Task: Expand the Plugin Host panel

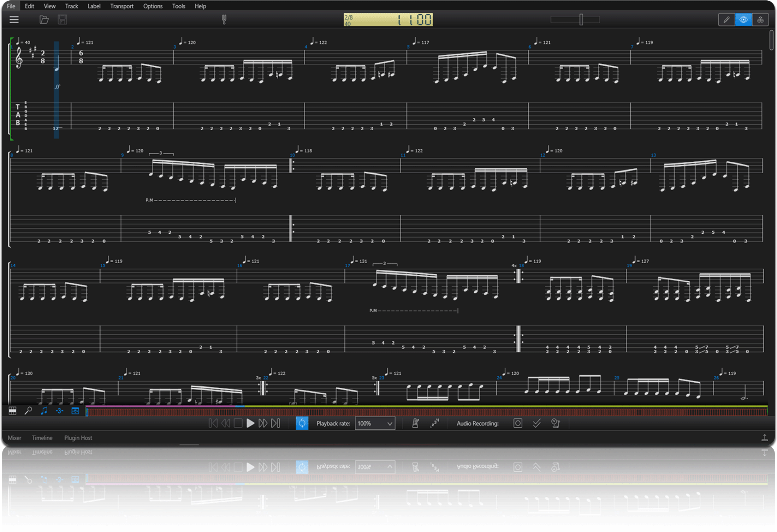Action: (78, 438)
